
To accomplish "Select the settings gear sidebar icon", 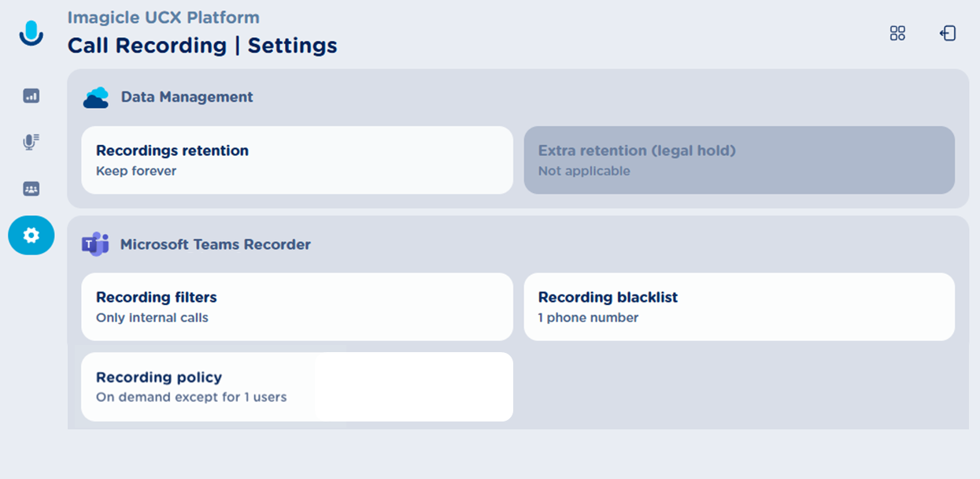I will coord(31,235).
